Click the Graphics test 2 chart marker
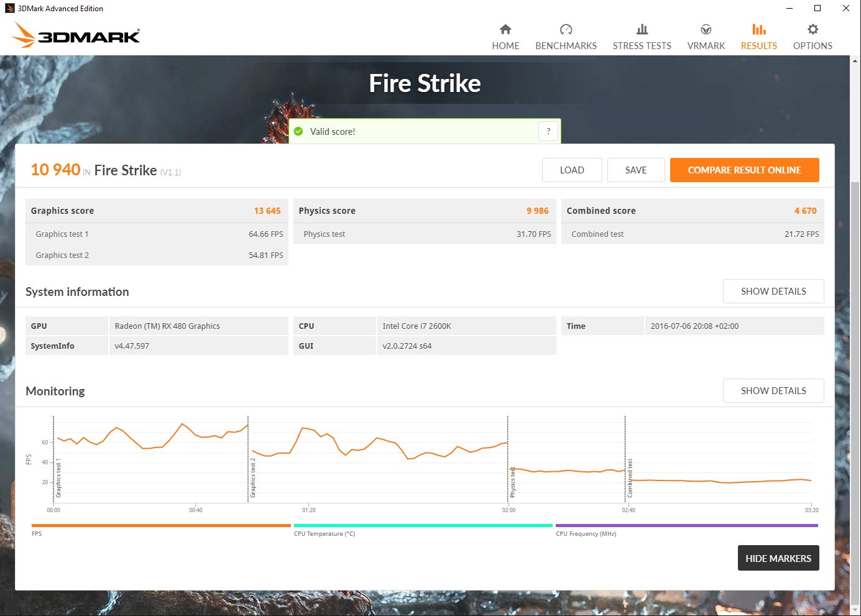861x616 pixels. 253,478
